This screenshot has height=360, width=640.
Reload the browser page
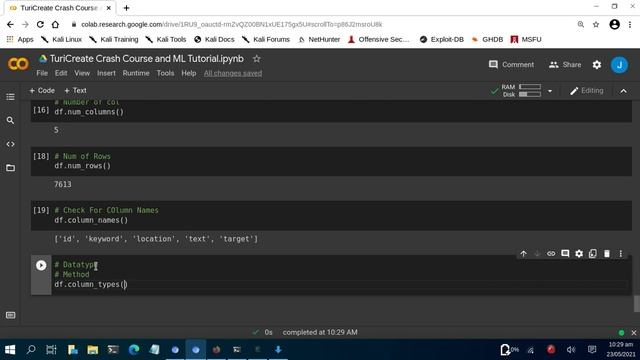pyautogui.click(x=40, y=24)
